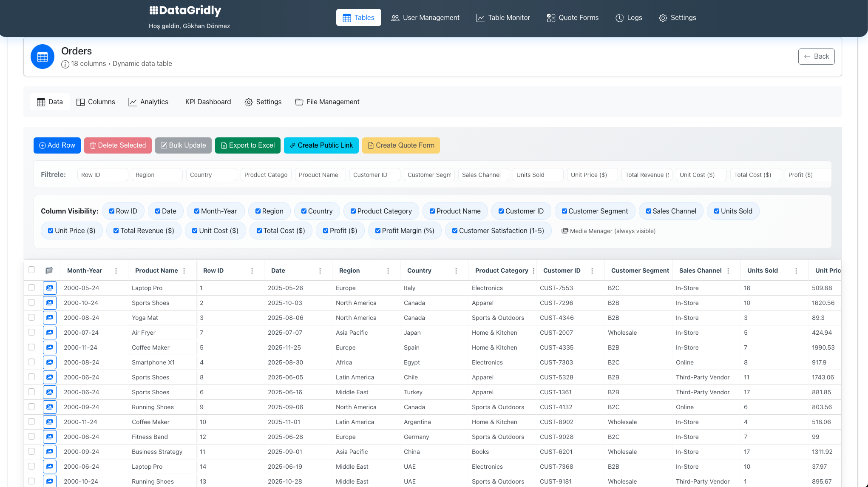Viewport: 868px width, 487px height.
Task: Open Quote Forms in top navigation
Action: click(573, 17)
